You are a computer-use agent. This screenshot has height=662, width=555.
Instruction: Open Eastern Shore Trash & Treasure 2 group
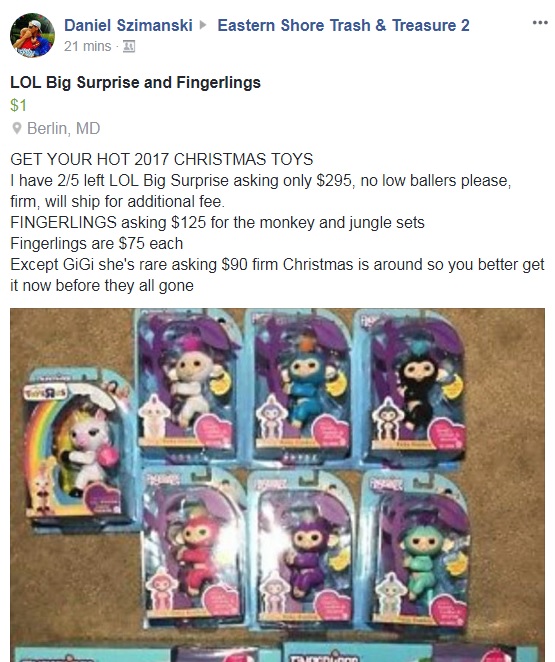coord(343,25)
